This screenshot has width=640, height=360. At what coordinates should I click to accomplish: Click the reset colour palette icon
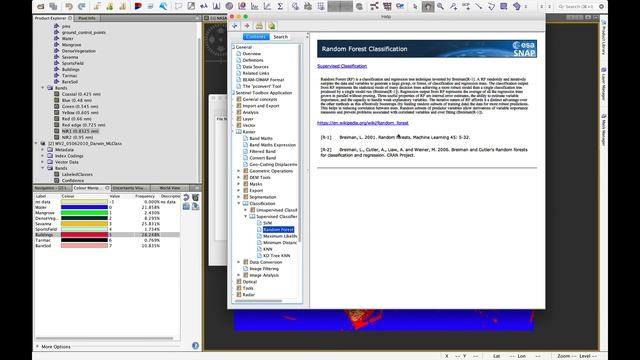186,198
